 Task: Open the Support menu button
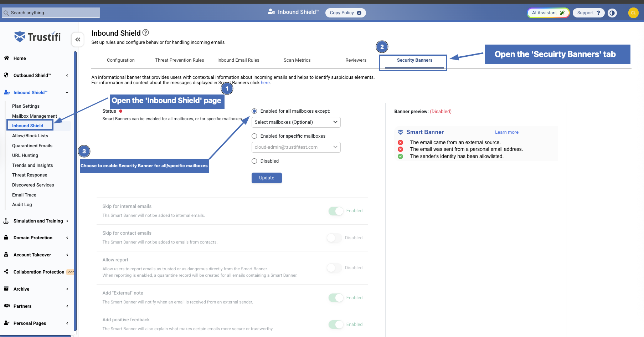point(589,13)
